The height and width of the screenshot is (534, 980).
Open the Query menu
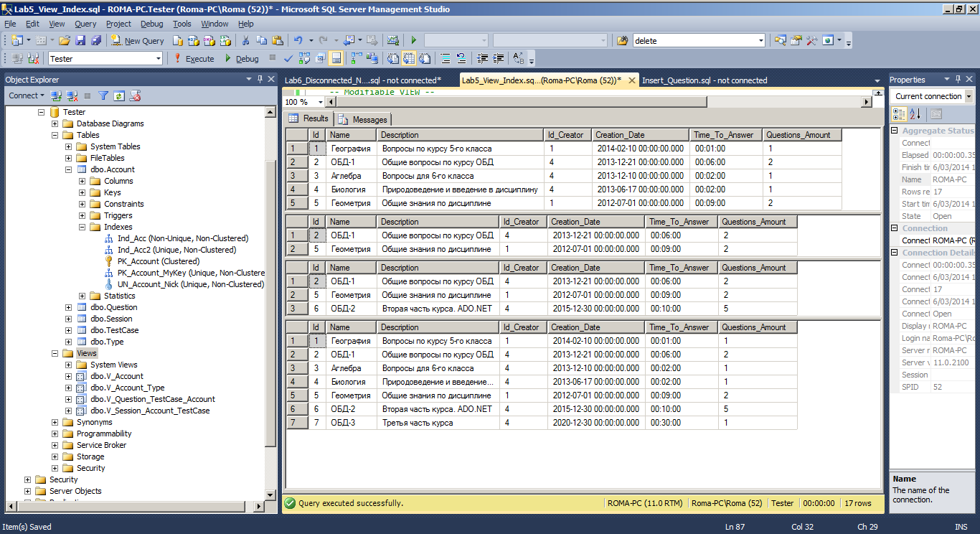click(x=85, y=24)
